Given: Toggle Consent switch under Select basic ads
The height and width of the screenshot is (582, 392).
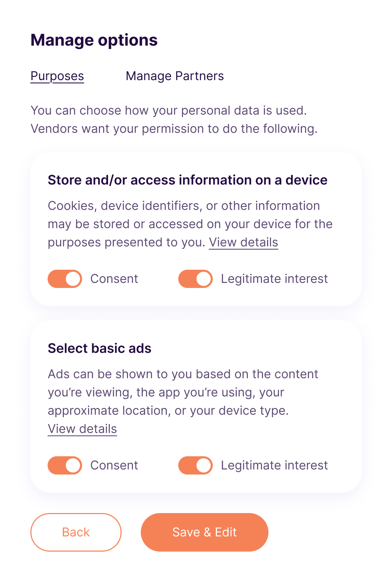Looking at the screenshot, I should (65, 465).
